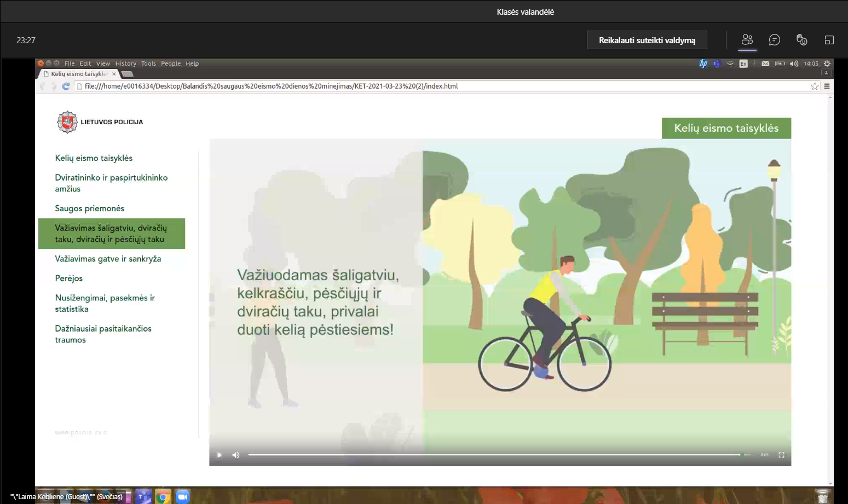Play the video in the player

[x=220, y=455]
